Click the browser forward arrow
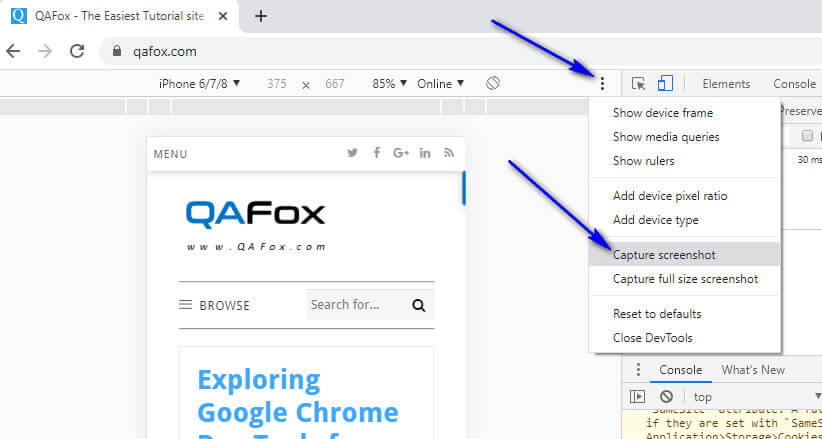Screen dimensions: 822x439 coord(45,51)
